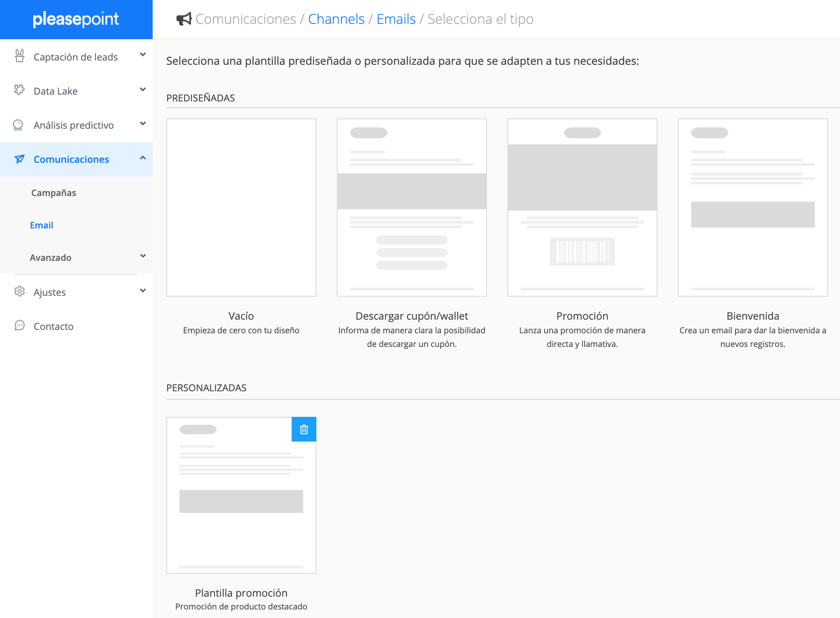840x618 pixels.
Task: Click the Captación de leads sidebar icon
Action: pyautogui.click(x=20, y=56)
